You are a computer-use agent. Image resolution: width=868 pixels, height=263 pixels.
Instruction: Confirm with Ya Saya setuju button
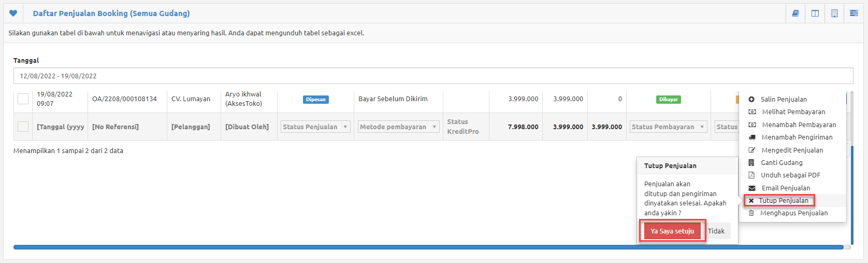click(x=672, y=231)
